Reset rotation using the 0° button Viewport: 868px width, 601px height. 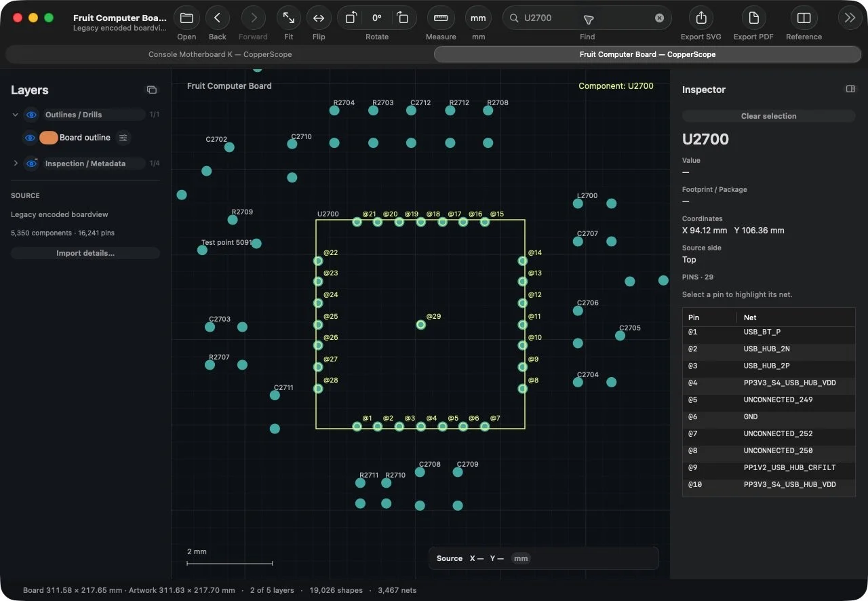click(x=377, y=18)
